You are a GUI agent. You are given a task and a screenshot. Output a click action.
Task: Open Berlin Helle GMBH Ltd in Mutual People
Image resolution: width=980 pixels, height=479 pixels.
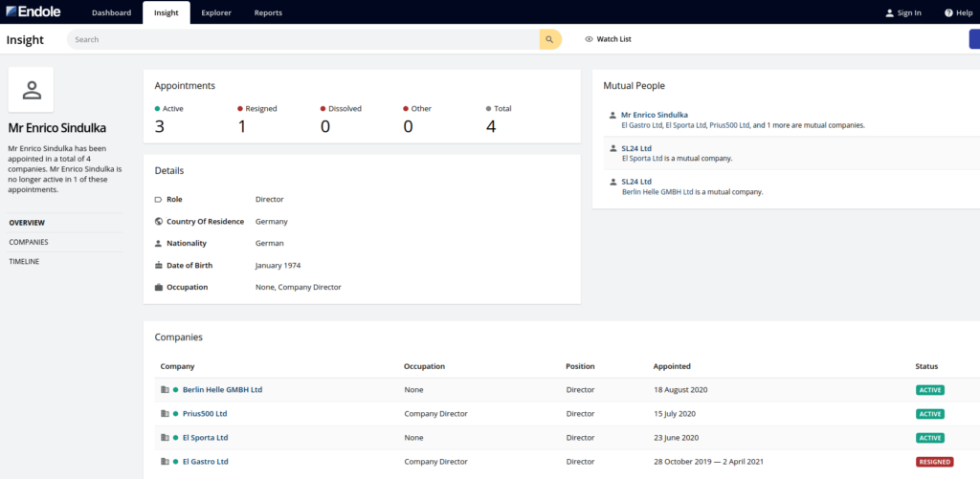pos(657,192)
